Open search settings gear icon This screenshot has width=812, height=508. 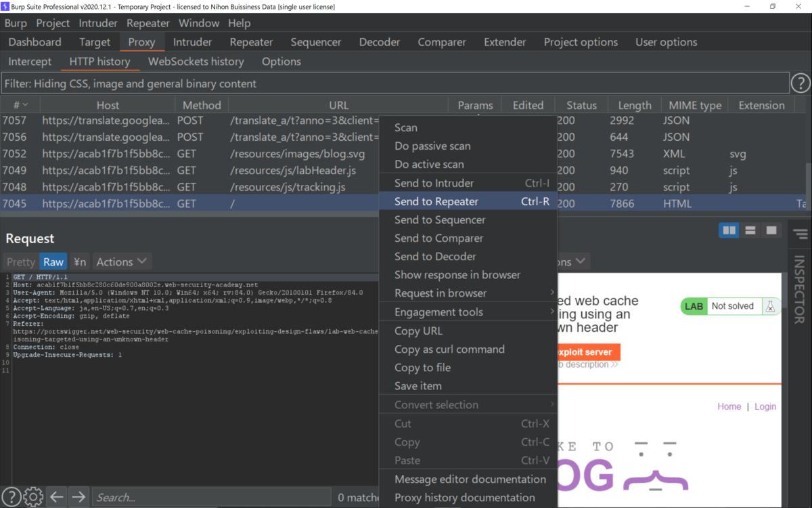pos(33,496)
